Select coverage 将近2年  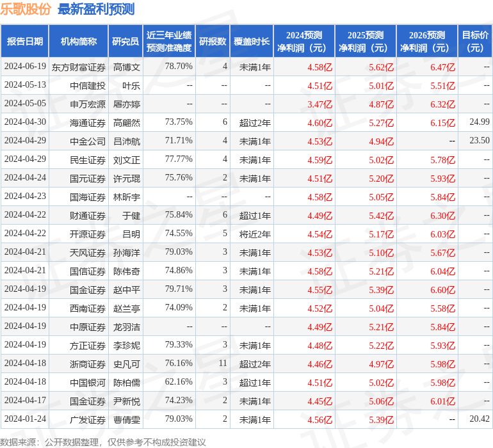click(255, 234)
